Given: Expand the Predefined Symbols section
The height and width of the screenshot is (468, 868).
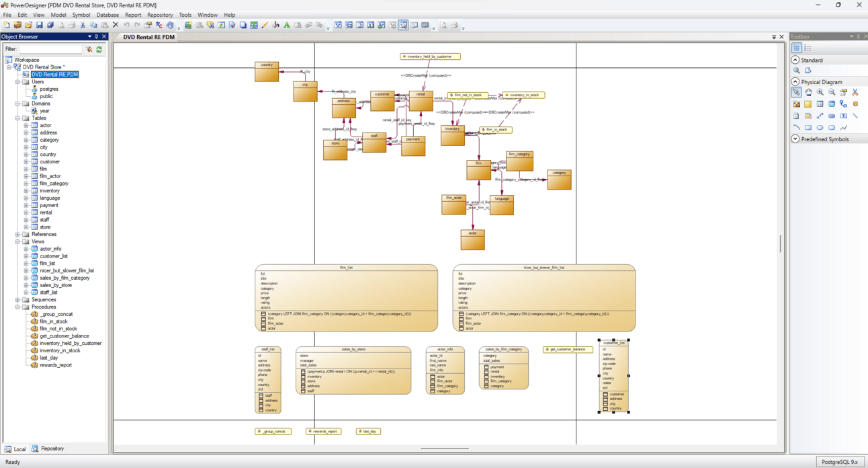Looking at the screenshot, I should pyautogui.click(x=795, y=139).
